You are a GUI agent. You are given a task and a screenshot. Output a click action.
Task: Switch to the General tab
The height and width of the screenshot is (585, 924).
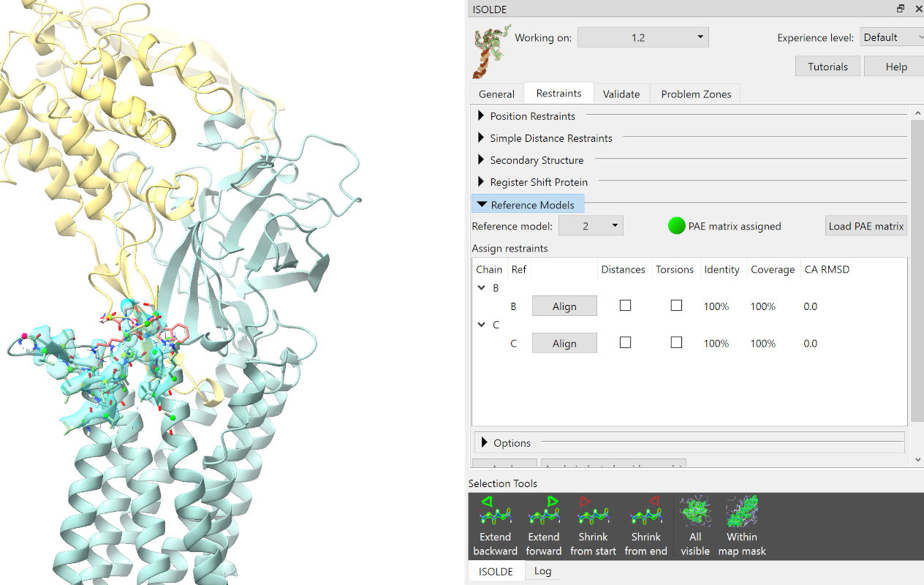pos(497,94)
